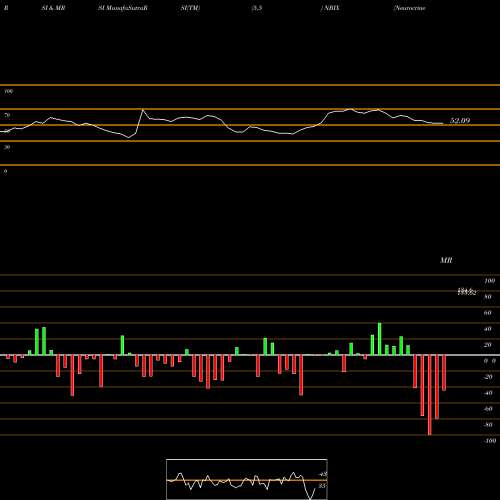500x500 pixels.
Task: Click the MR axis label 40
Action: pyautogui.click(x=487, y=329)
